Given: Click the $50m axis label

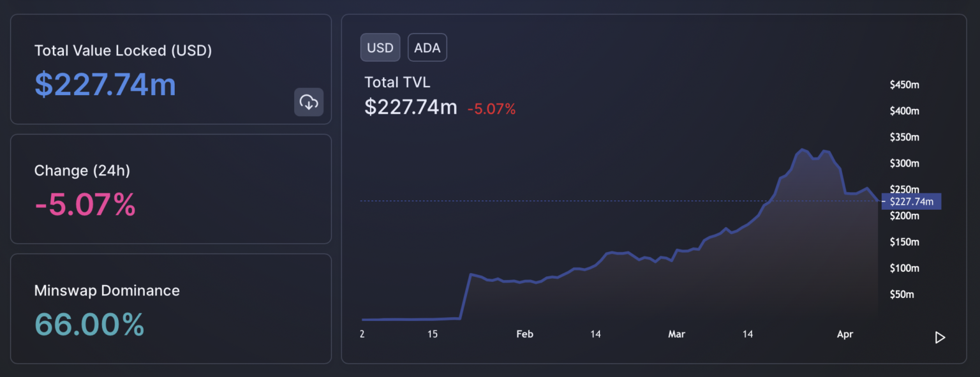Looking at the screenshot, I should pyautogui.click(x=903, y=294).
